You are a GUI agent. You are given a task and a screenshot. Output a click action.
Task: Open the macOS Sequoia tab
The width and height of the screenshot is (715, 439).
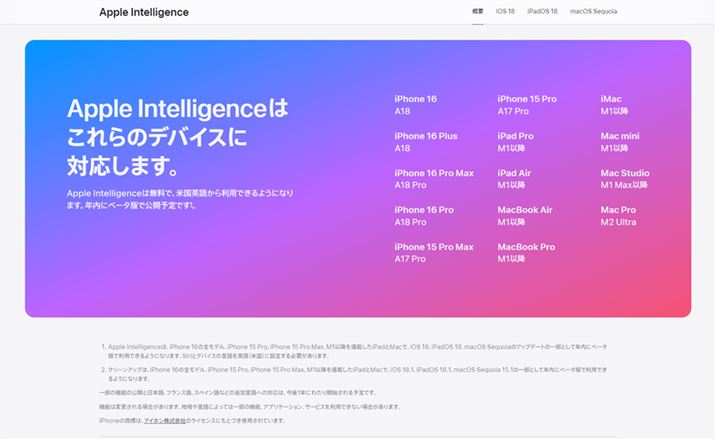(x=593, y=11)
